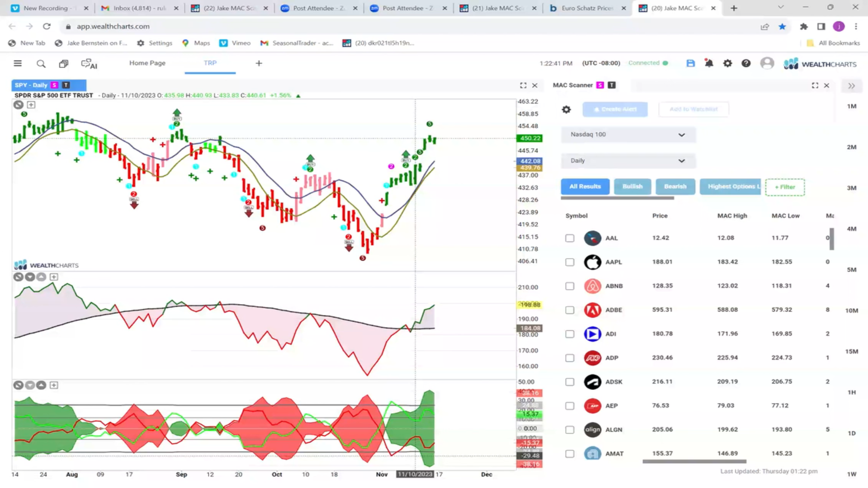Open the AI chat icon
This screenshot has height=488, width=868.
point(89,64)
